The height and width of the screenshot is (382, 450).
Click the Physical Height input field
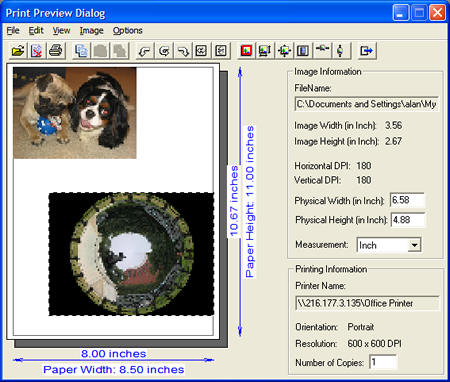(x=408, y=220)
